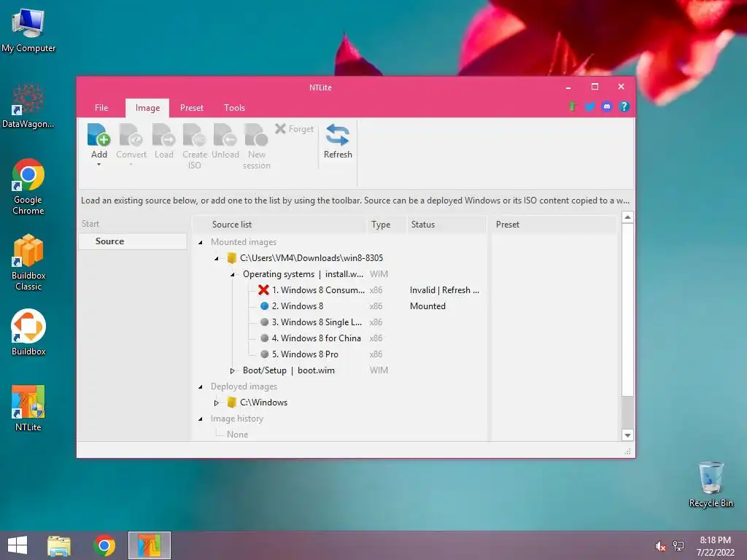Click the scrollbar up arrow

coord(627,217)
